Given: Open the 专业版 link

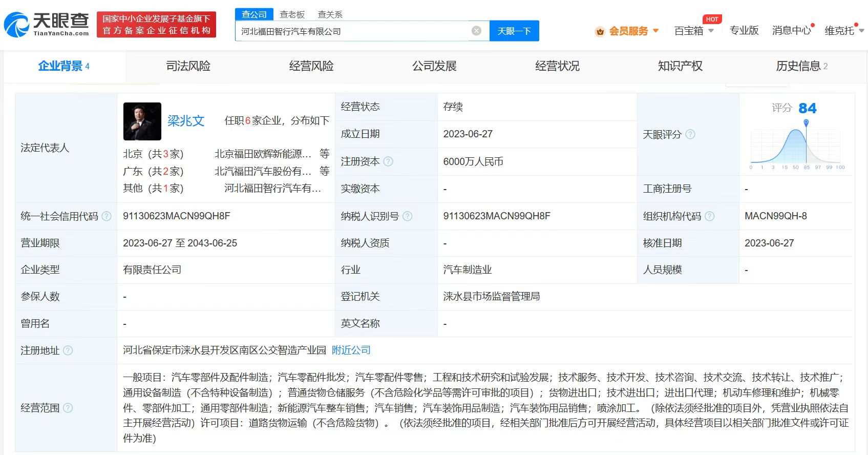Looking at the screenshot, I should (x=744, y=31).
